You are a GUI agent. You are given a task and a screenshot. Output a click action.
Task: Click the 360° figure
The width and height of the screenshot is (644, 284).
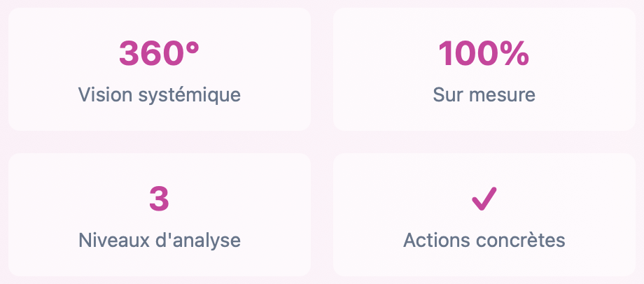[159, 53]
